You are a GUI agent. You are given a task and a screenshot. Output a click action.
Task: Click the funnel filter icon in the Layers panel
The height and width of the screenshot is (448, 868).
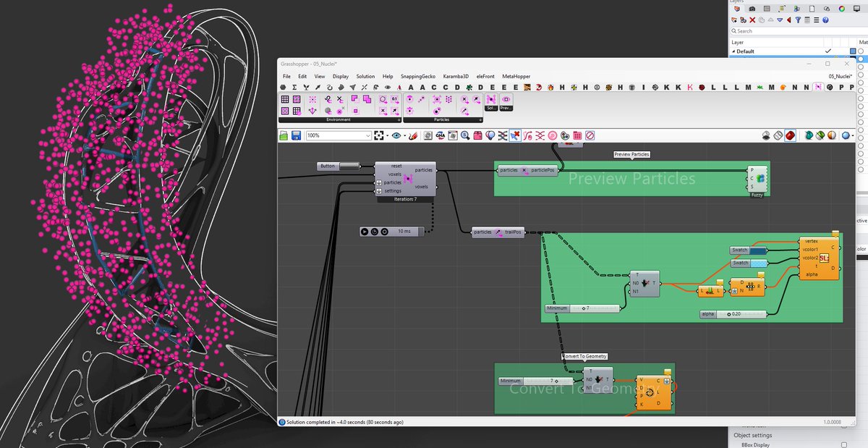798,20
